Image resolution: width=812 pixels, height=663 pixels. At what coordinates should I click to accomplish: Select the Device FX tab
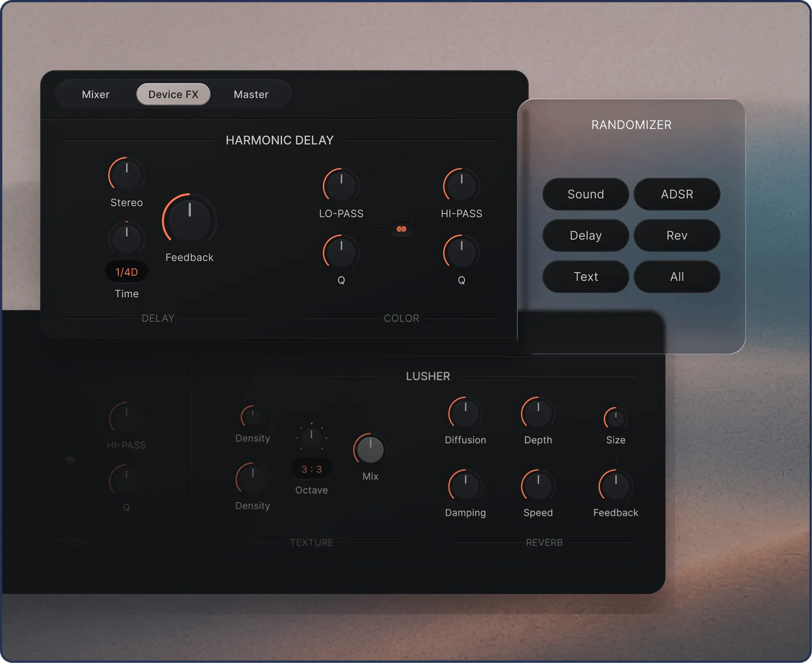coord(173,95)
